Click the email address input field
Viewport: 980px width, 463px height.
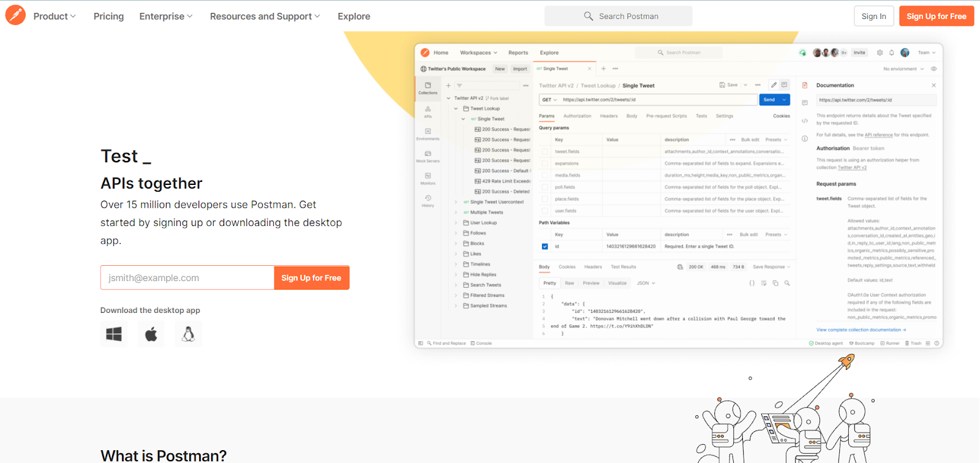pos(187,277)
